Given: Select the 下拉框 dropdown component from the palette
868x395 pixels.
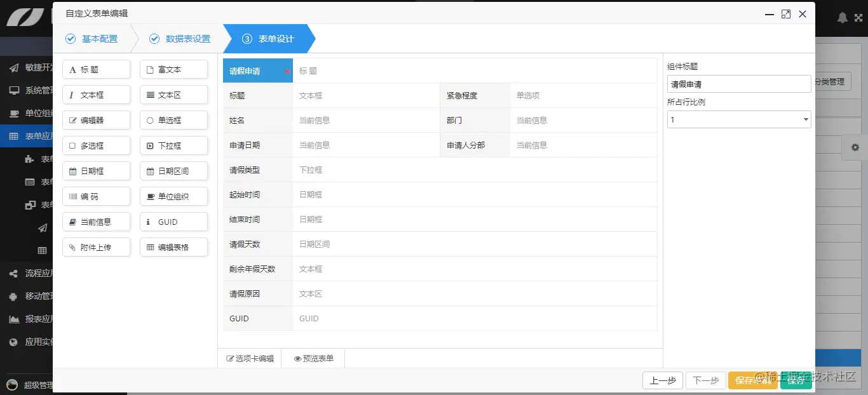Looking at the screenshot, I should (x=173, y=145).
